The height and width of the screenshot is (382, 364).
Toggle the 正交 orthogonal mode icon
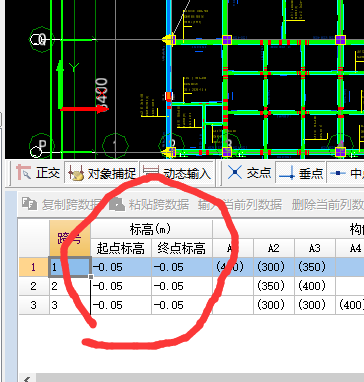tap(24, 172)
